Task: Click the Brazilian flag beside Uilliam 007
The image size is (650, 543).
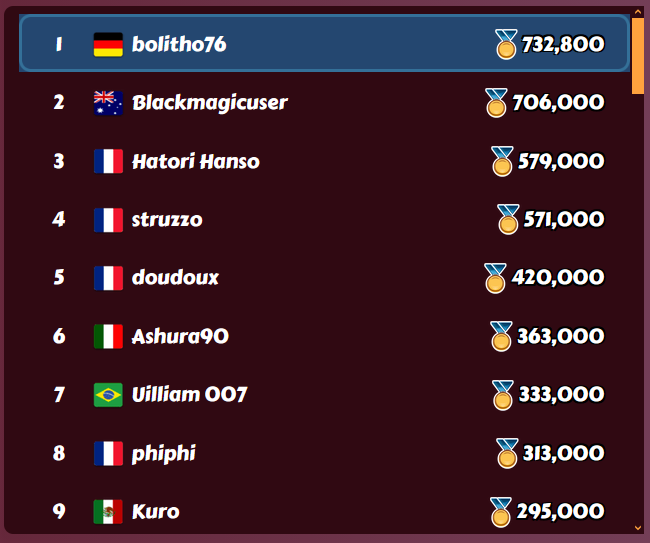Action: click(x=108, y=395)
